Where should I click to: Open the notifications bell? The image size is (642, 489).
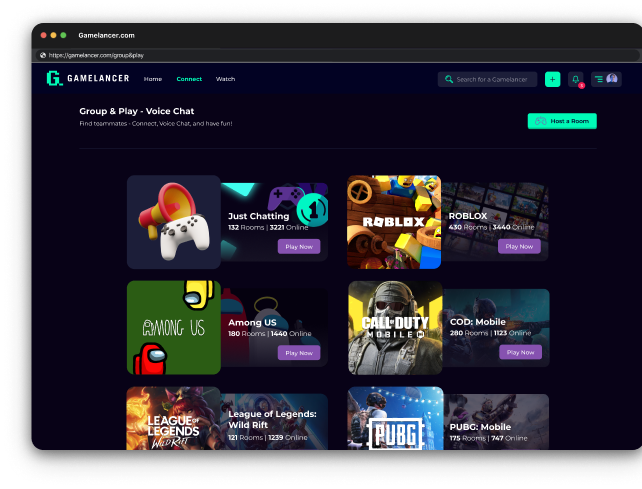[576, 79]
